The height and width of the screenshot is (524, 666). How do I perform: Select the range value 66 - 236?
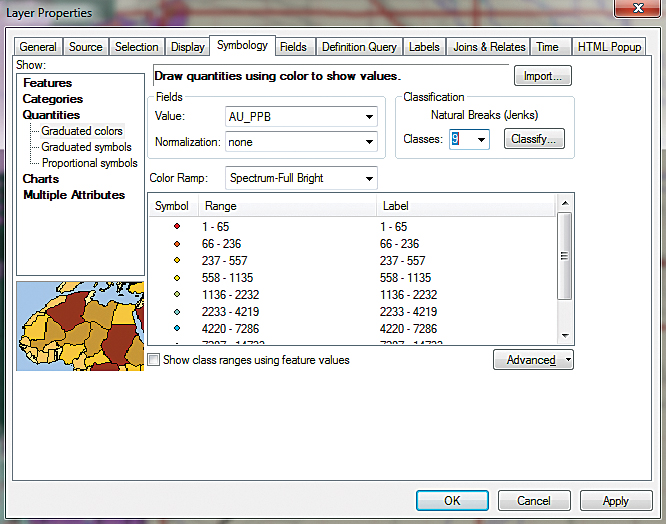pyautogui.click(x=222, y=244)
